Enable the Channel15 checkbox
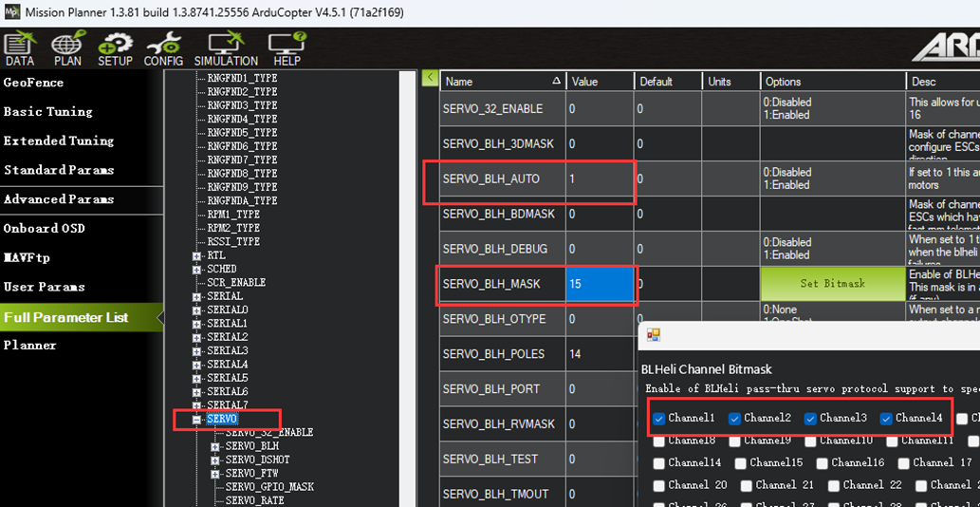The image size is (980, 507). click(741, 463)
